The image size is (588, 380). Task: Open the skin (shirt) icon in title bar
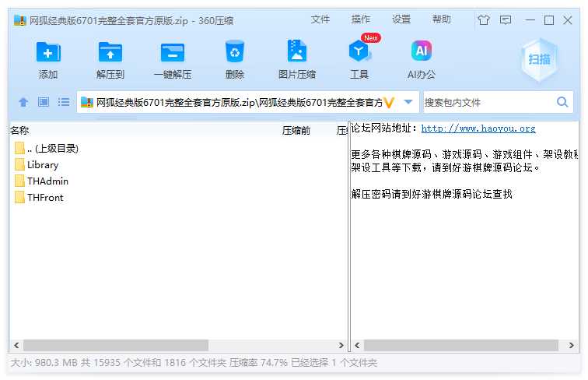484,19
